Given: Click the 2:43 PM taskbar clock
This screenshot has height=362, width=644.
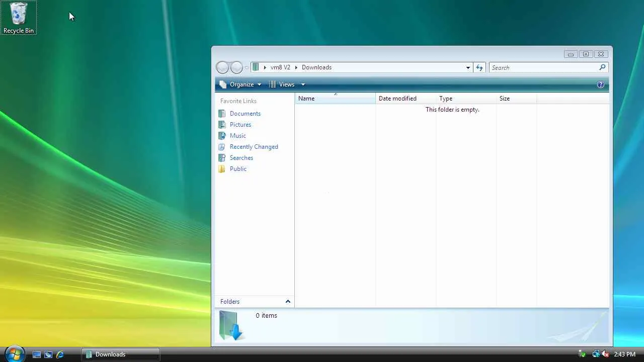Looking at the screenshot, I should [x=624, y=354].
